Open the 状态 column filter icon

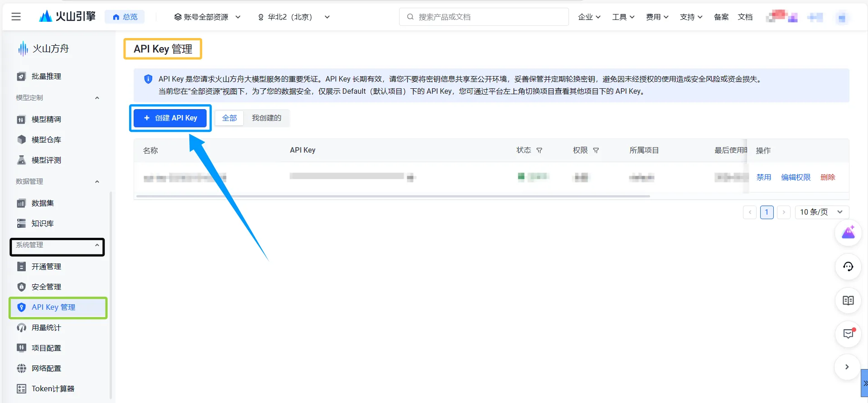pos(539,150)
